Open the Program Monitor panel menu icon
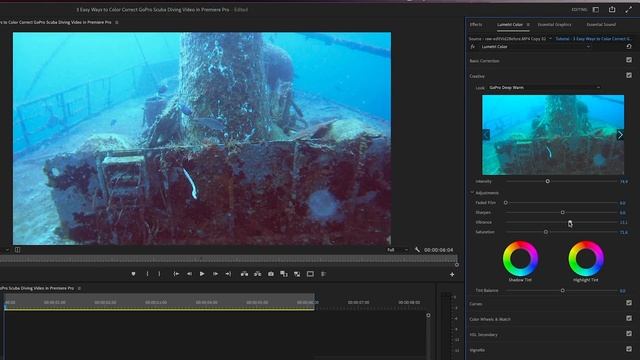The height and width of the screenshot is (360, 640). pos(117,22)
